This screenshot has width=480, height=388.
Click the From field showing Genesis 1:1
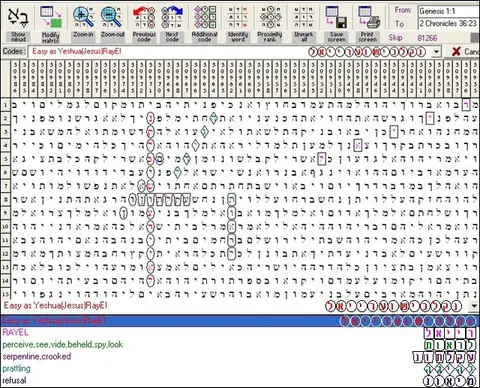tap(449, 11)
